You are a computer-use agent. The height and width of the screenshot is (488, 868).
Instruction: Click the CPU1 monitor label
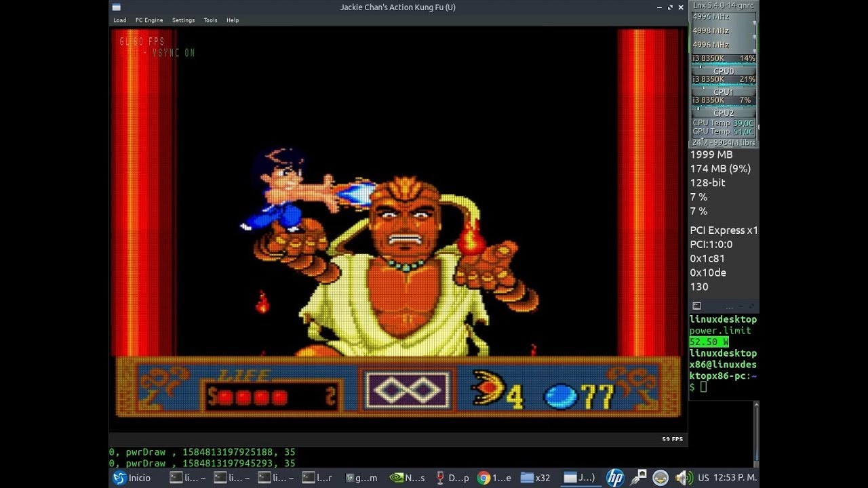pyautogui.click(x=724, y=91)
